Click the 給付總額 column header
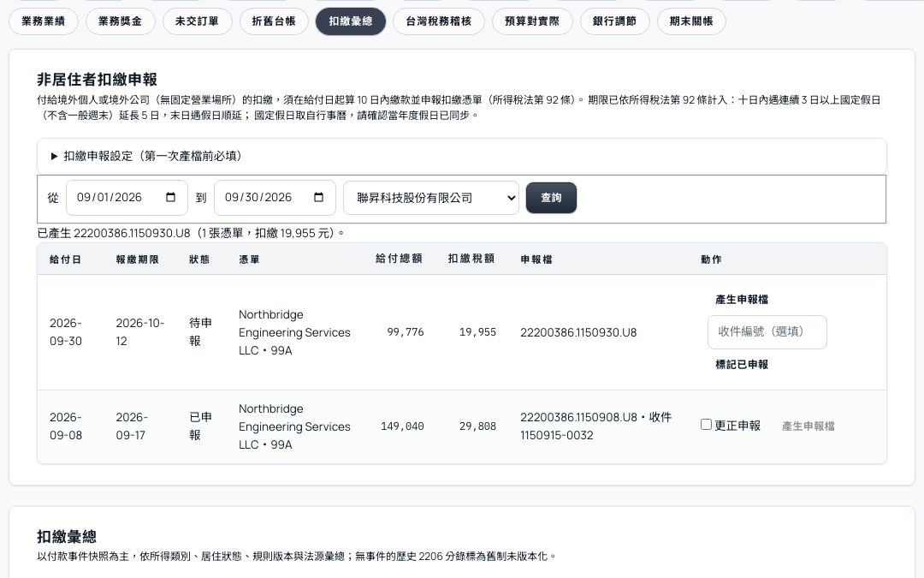The width and height of the screenshot is (924, 578). coord(399,259)
